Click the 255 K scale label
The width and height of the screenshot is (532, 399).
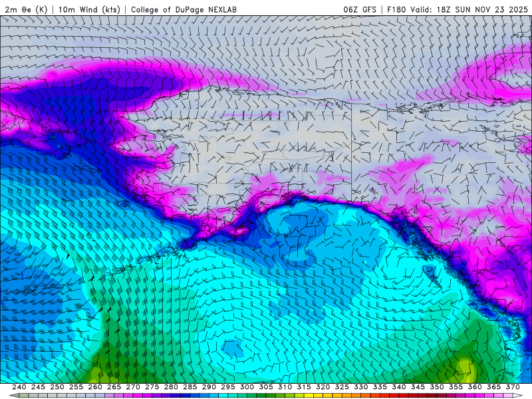tap(76, 387)
